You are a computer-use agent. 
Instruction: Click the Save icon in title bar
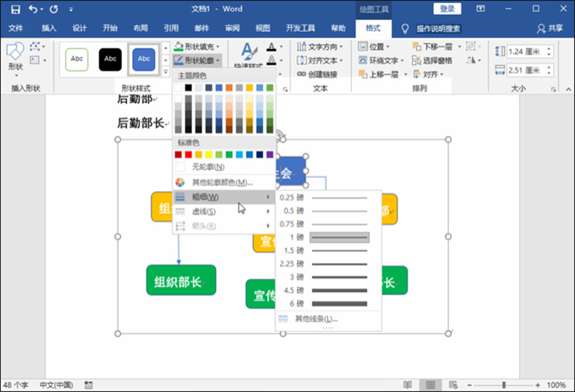(16, 9)
